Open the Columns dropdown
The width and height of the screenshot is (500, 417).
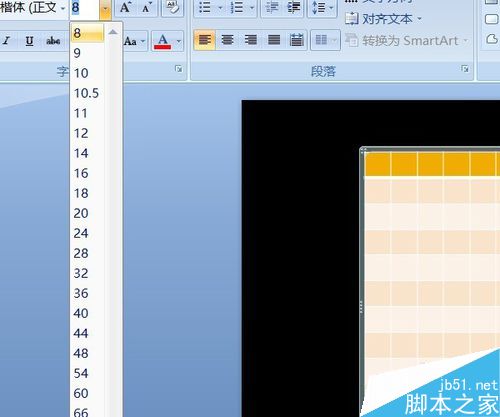(325, 40)
